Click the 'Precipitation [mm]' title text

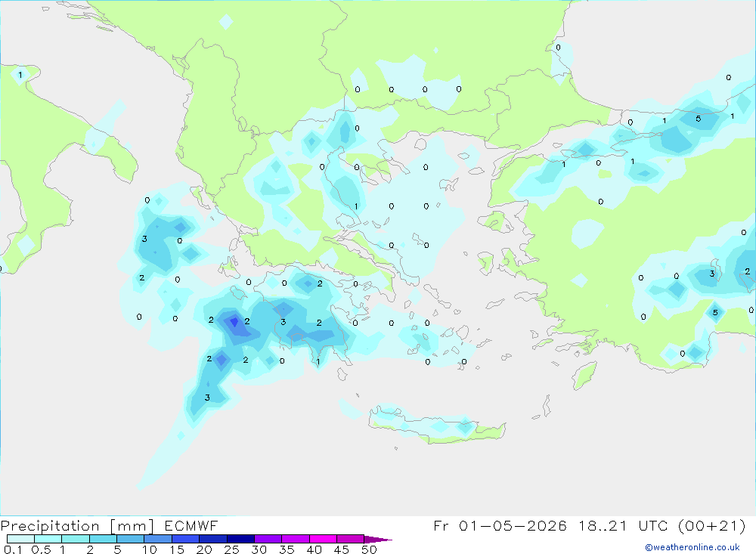pyautogui.click(x=77, y=526)
